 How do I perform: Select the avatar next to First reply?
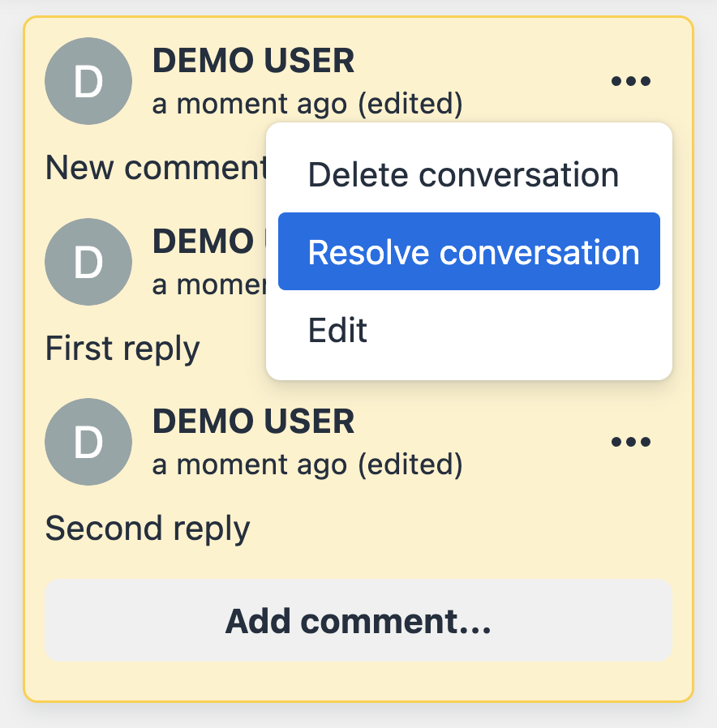point(88,261)
